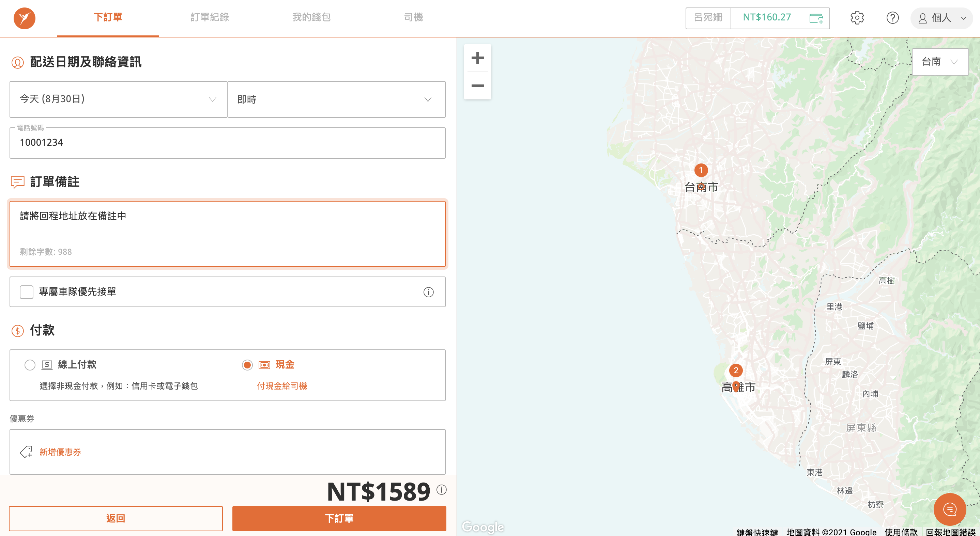Click the coupon tag icon
980x536 pixels.
tap(26, 452)
